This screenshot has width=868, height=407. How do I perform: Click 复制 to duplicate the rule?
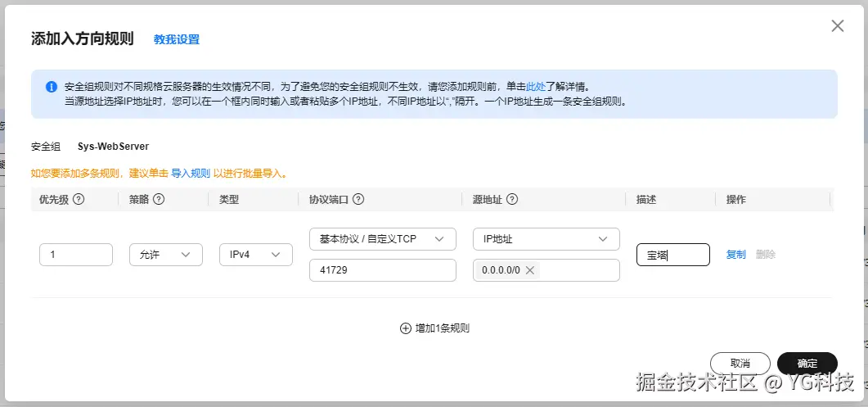tap(735, 255)
